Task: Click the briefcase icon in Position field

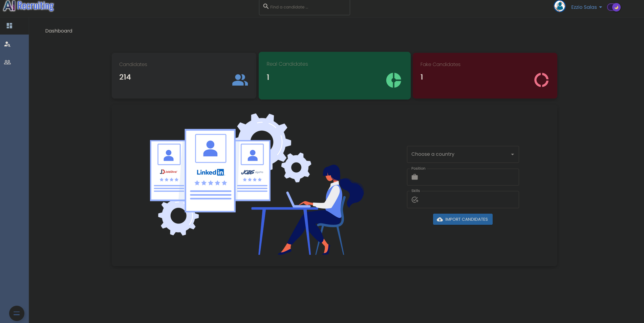Action: tap(414, 177)
